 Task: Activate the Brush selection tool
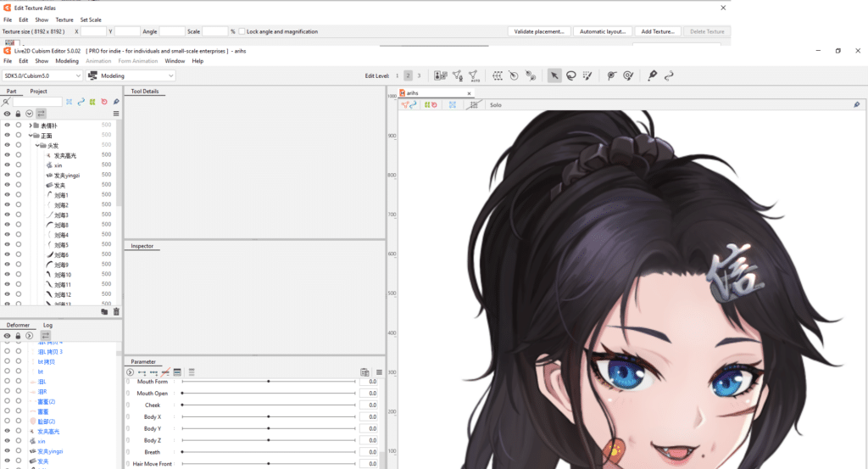(x=587, y=75)
